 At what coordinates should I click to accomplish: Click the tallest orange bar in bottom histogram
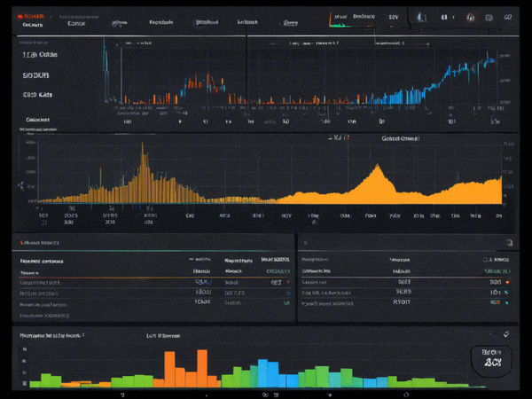(202, 369)
